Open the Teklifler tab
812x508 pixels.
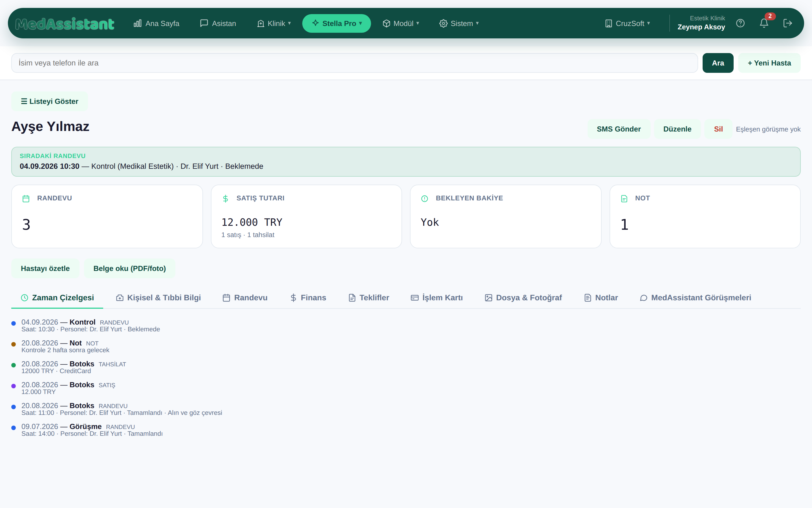click(369, 298)
